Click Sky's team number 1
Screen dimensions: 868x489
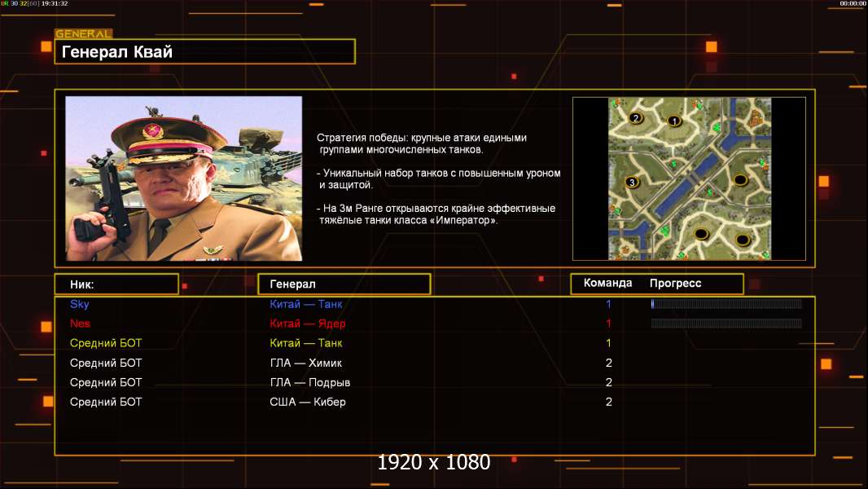click(x=608, y=303)
